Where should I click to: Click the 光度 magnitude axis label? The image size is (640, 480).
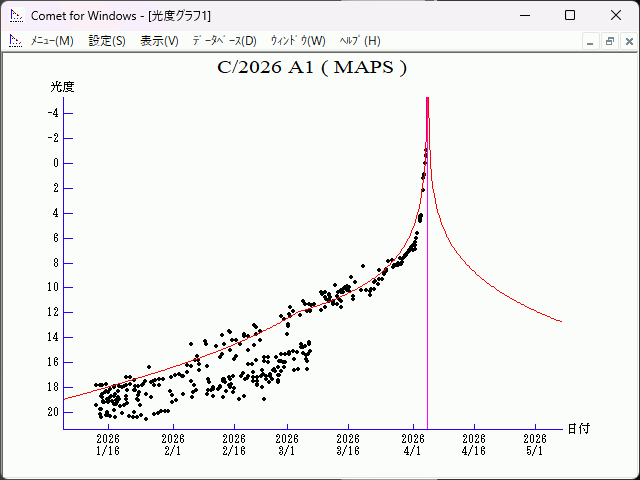[x=62, y=87]
